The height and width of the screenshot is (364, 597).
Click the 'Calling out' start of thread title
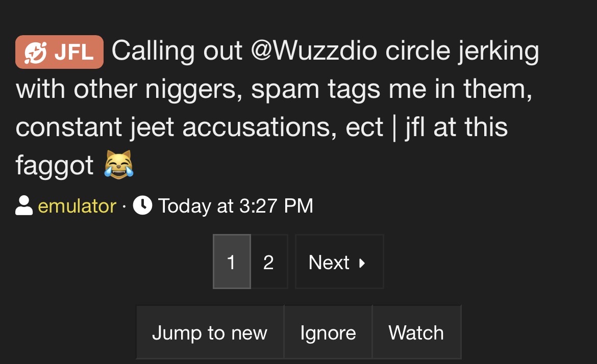click(177, 50)
